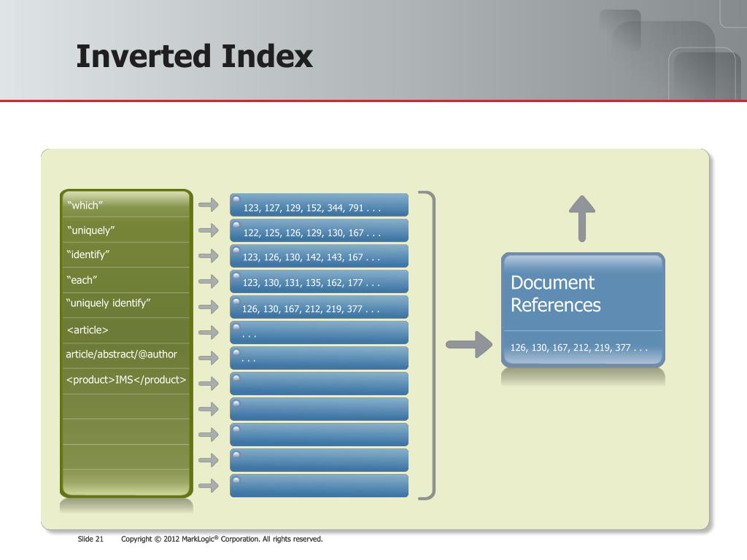The image size is (747, 560).
Task: Select the "uniquely" term row
Action: 126,230
